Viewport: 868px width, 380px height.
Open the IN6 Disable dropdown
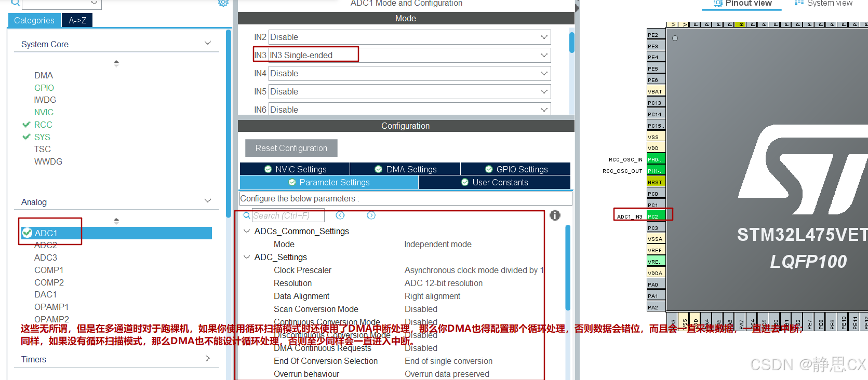click(409, 109)
